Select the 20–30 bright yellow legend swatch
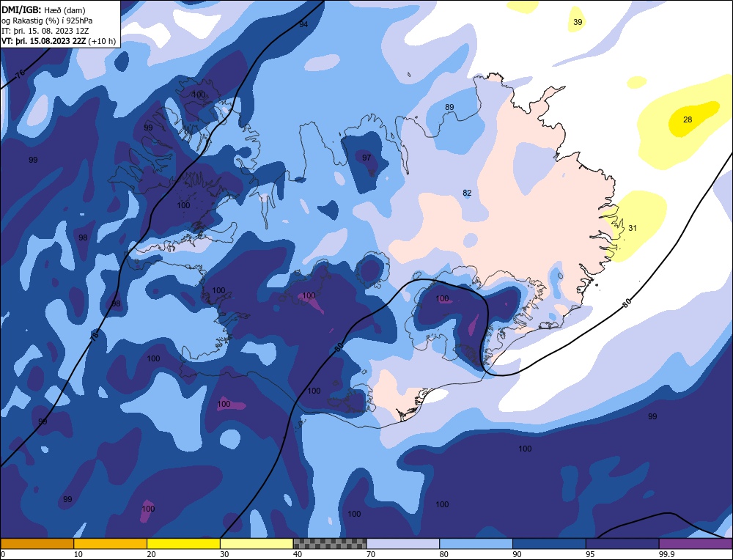The height and width of the screenshot is (560, 733). click(x=183, y=544)
